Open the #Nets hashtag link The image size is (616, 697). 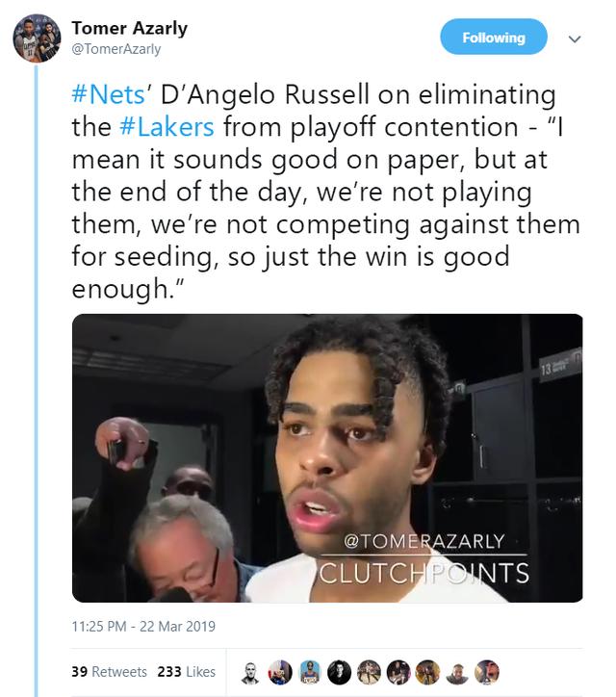pyautogui.click(x=108, y=94)
